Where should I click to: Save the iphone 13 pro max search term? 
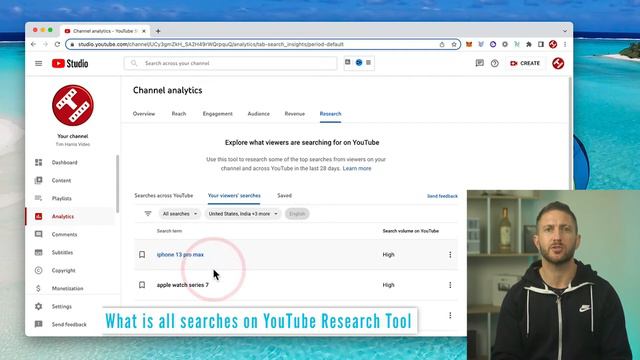point(142,255)
